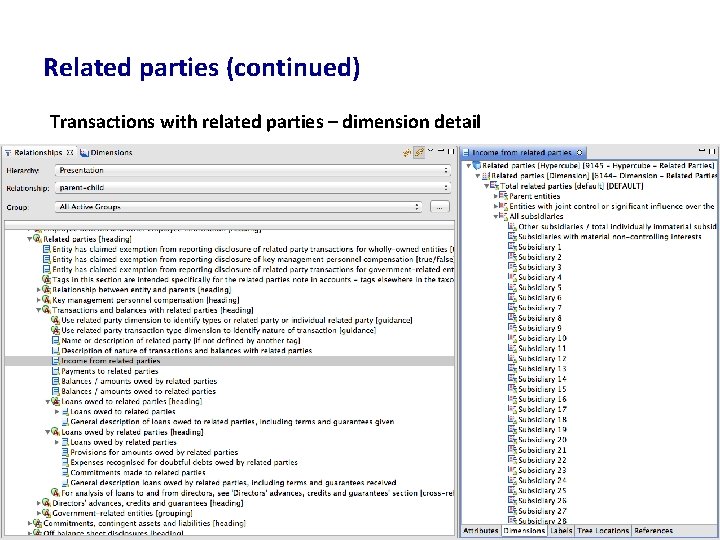The height and width of the screenshot is (540, 720).
Task: Click the icon for Balances / amounts owed by related parties
Action: coord(56,381)
